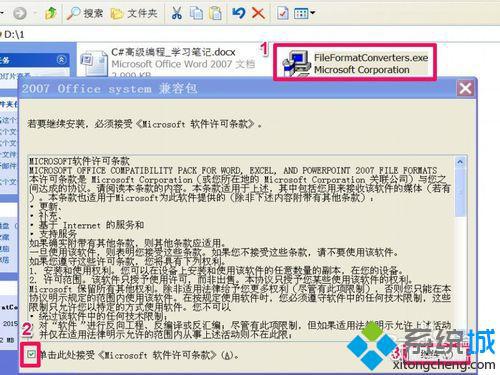The height and width of the screenshot is (375, 500).
Task: Collapse the task pane chevron
Action: coord(61,60)
